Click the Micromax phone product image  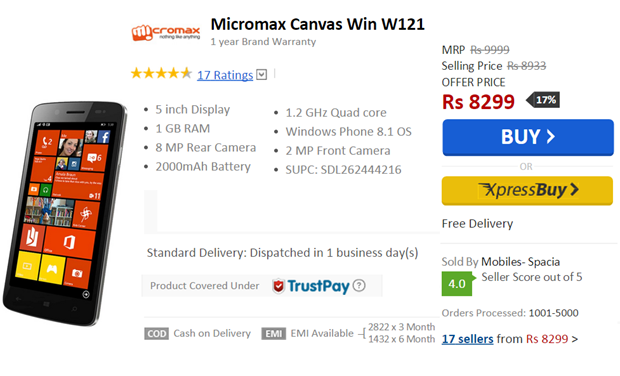pyautogui.click(x=66, y=214)
